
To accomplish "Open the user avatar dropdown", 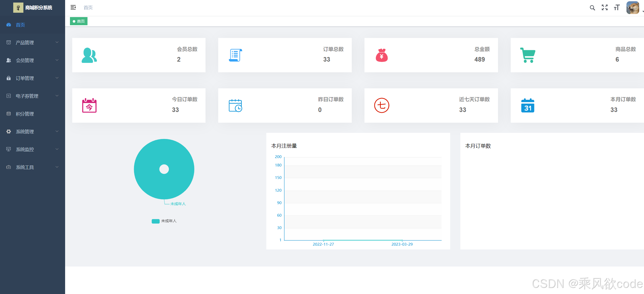I will (x=633, y=8).
